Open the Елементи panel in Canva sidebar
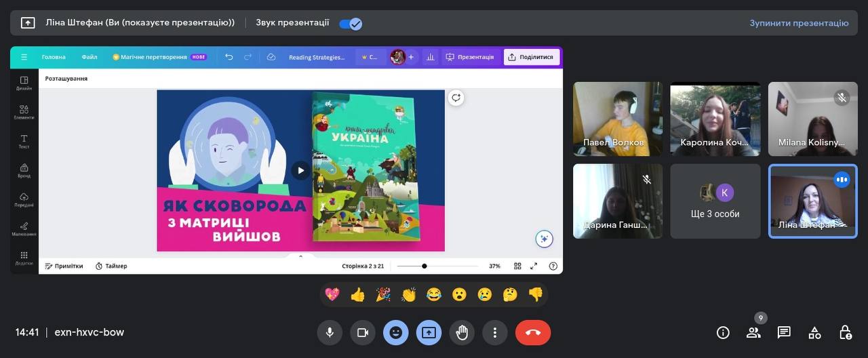Image resolution: width=868 pixels, height=358 pixels. point(24,112)
